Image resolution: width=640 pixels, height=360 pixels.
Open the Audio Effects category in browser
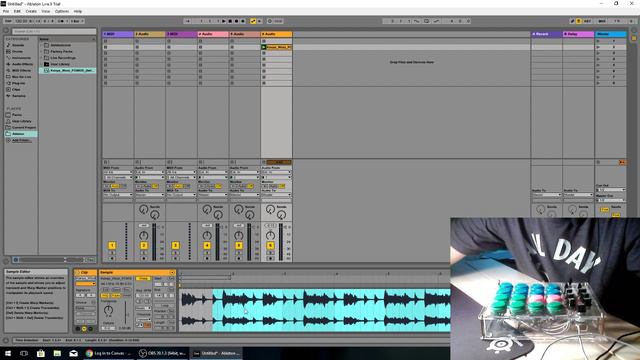(x=21, y=64)
